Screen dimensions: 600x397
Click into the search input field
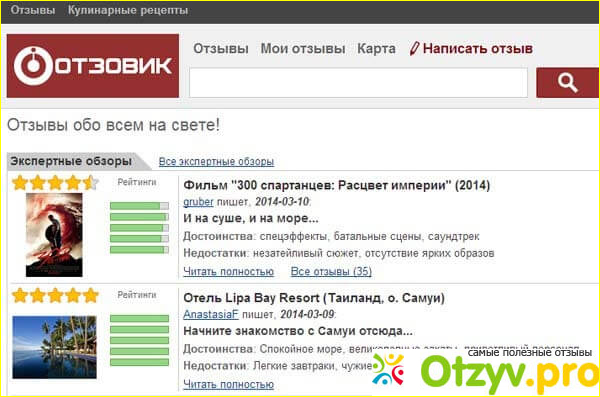tap(358, 83)
